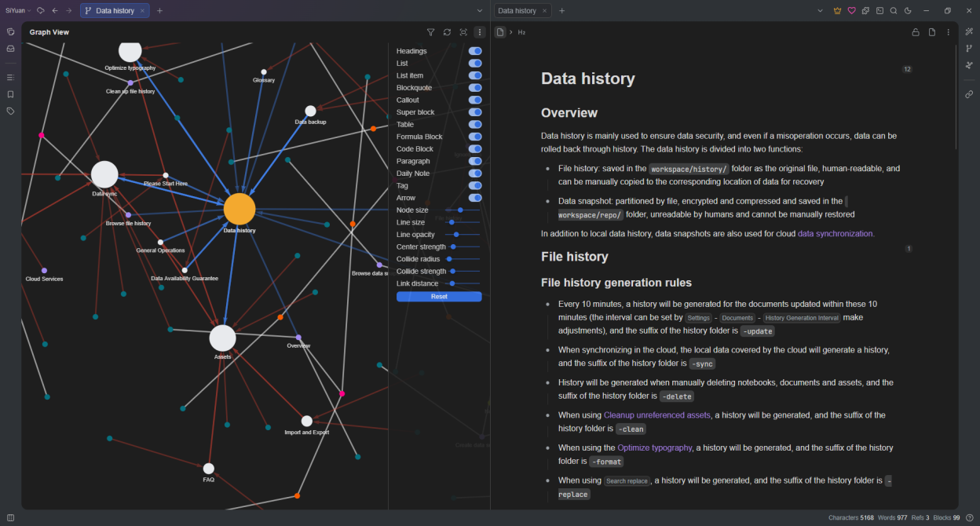Open the tags panel icon
Viewport: 980px width, 526px height.
[x=11, y=111]
